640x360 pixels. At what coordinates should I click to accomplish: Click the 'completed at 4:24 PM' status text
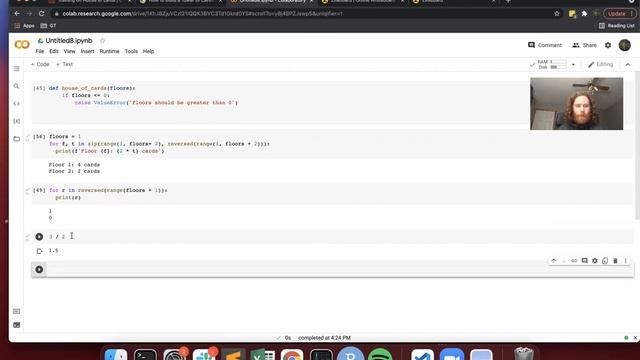click(x=324, y=338)
